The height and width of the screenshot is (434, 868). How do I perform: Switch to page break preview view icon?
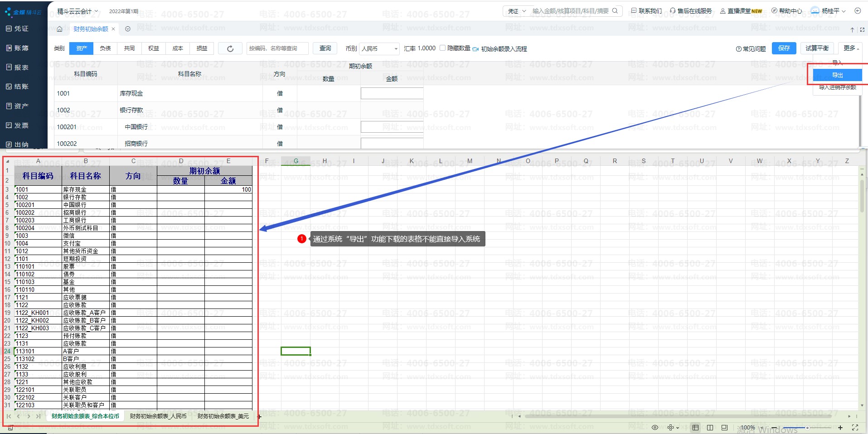(x=710, y=427)
